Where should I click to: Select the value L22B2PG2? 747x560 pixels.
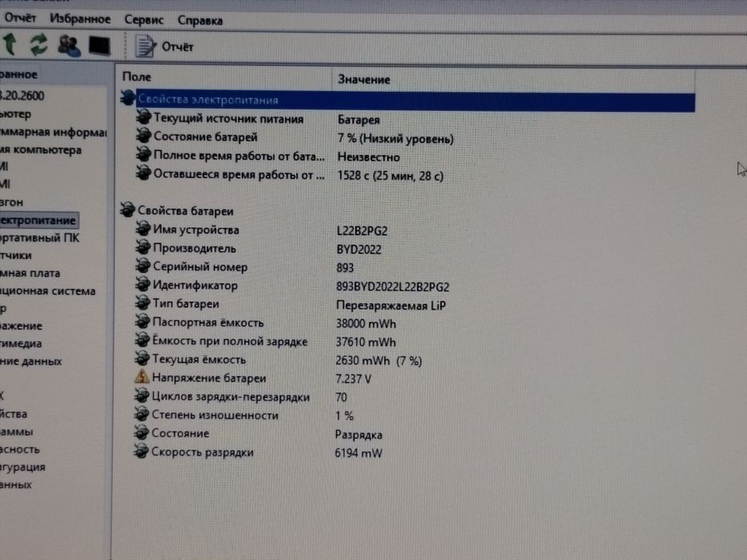point(362,231)
